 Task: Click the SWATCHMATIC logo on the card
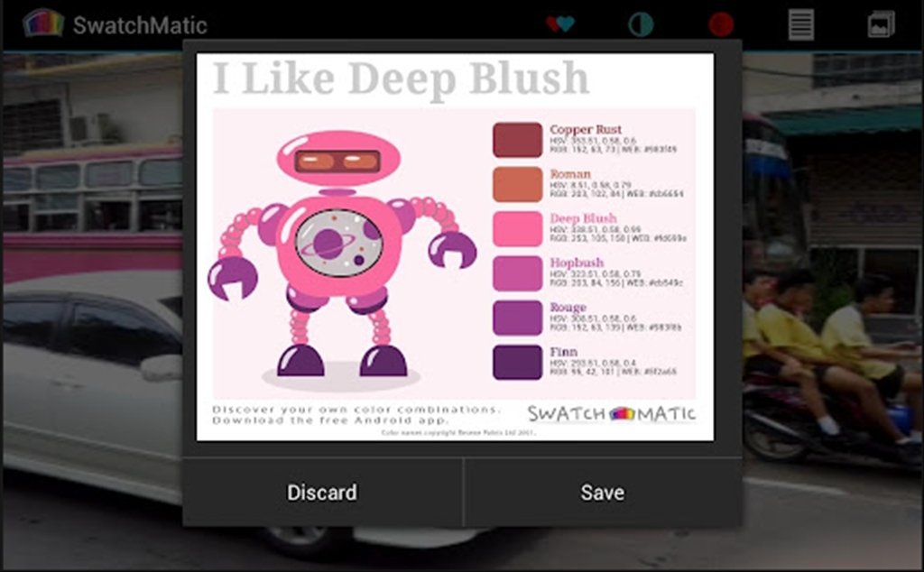[x=611, y=413]
